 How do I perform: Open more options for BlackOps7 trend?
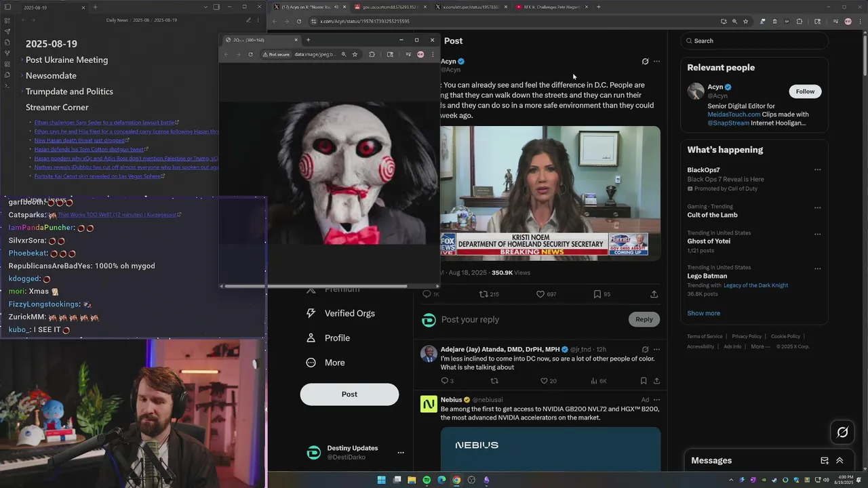[817, 170]
